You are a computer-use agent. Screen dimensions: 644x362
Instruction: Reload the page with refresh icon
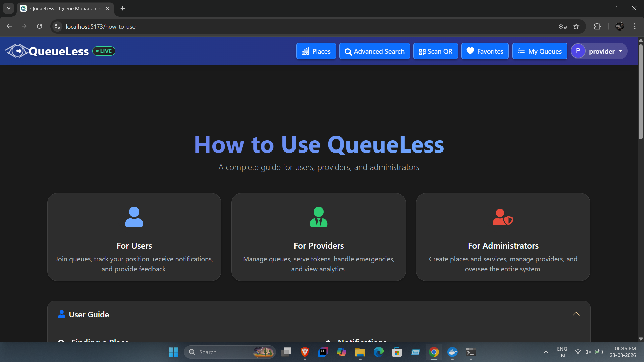pos(39,26)
